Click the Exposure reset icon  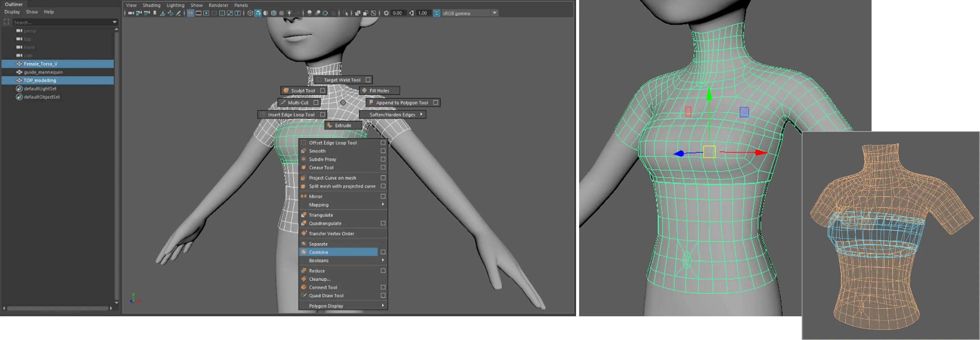pos(387,13)
